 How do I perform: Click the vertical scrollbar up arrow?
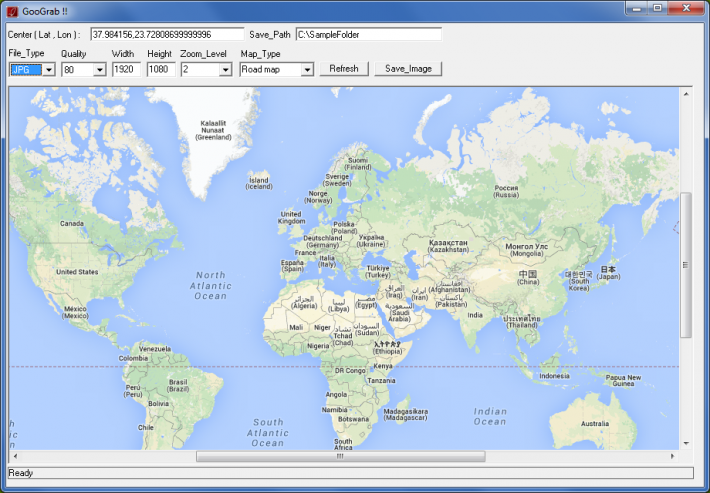pos(686,94)
